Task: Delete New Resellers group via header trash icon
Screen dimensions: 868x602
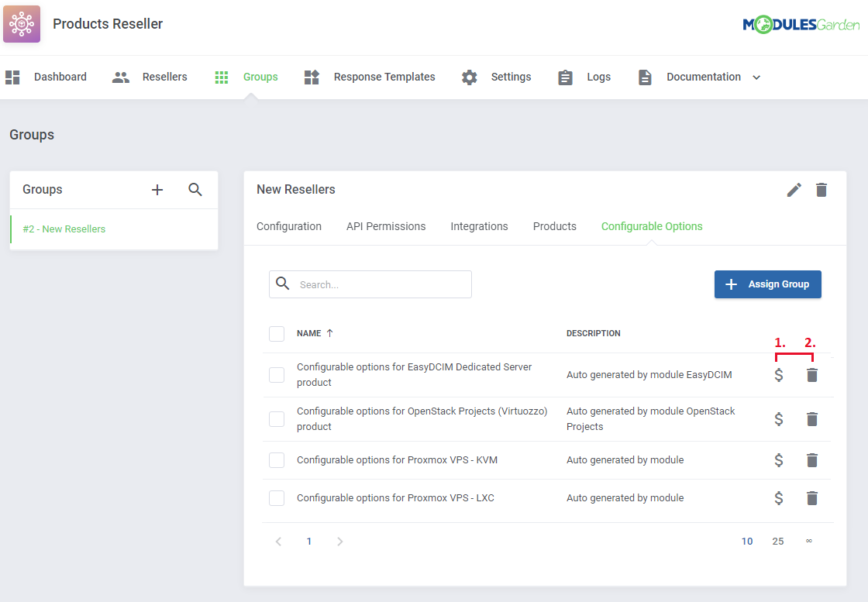Action: click(821, 190)
